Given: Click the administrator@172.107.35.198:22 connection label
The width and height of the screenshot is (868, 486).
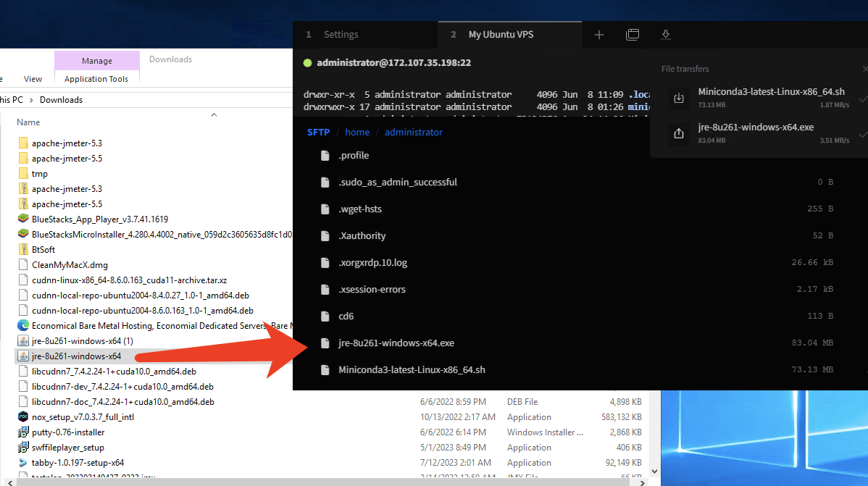Looking at the screenshot, I should (393, 62).
